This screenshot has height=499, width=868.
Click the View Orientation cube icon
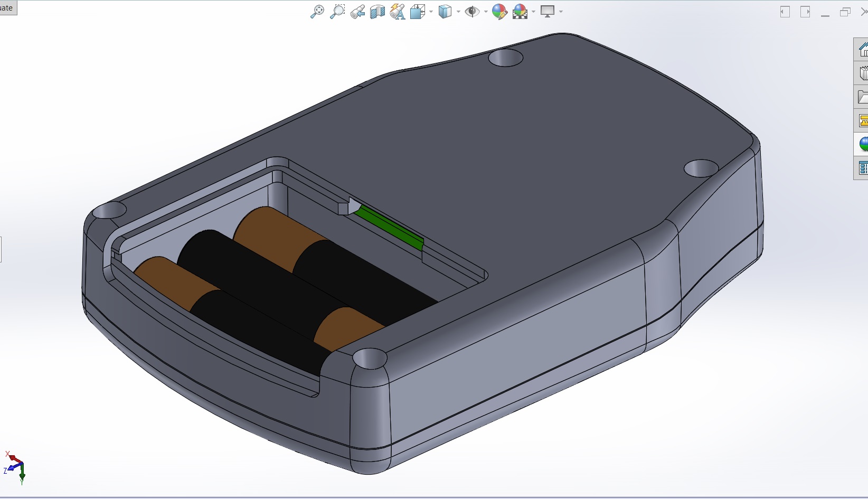418,12
